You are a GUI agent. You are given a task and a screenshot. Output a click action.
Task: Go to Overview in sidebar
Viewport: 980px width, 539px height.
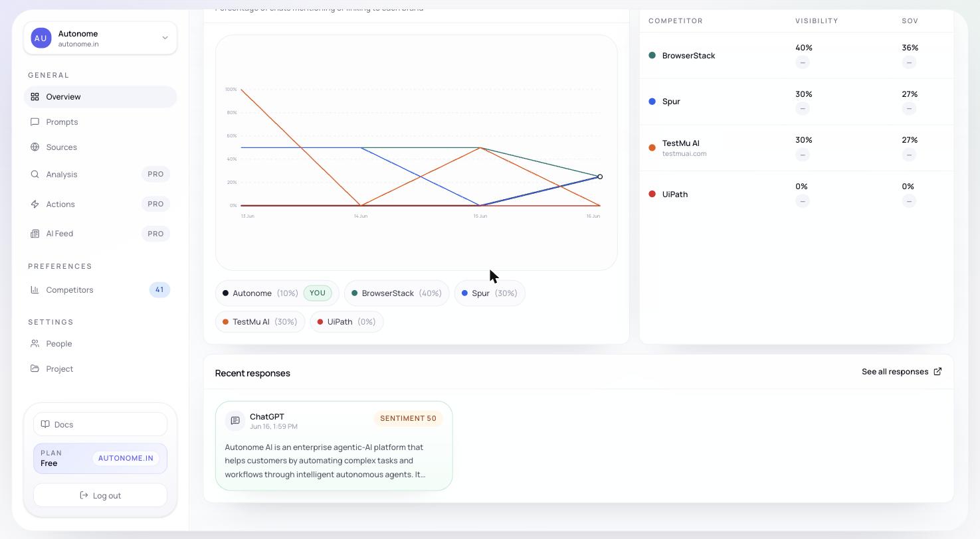100,96
